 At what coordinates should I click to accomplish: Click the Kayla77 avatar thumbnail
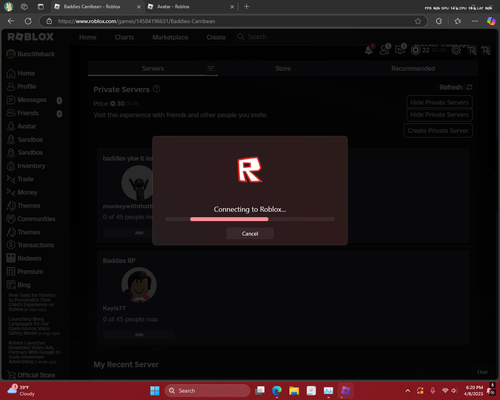coord(139,285)
